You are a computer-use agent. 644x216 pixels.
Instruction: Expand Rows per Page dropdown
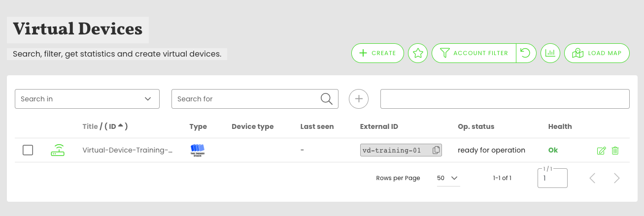[447, 178]
